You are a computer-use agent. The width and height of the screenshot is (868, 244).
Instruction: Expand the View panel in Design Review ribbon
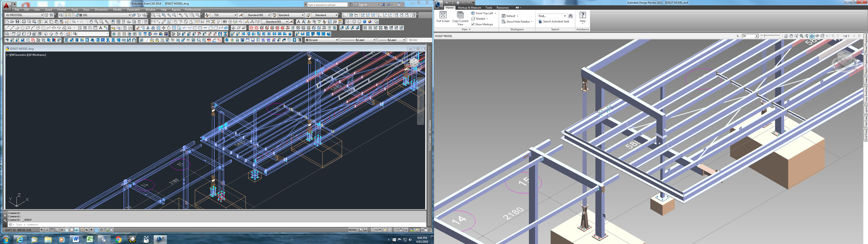tap(466, 29)
